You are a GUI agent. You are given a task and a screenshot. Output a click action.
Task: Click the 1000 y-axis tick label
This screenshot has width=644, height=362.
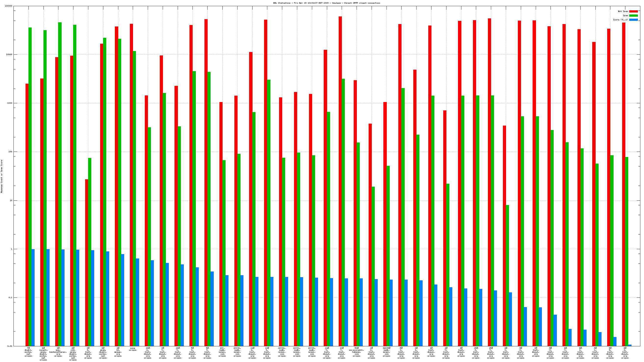click(x=10, y=103)
